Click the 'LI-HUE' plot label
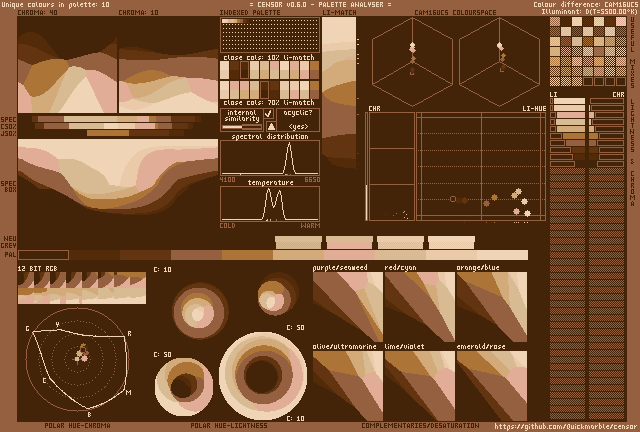Screen dimensions: 640x432 [x=534, y=109]
